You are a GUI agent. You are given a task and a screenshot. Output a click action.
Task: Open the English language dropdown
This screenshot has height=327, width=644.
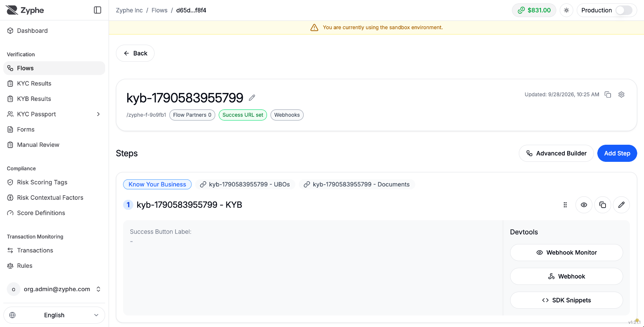[x=54, y=315]
